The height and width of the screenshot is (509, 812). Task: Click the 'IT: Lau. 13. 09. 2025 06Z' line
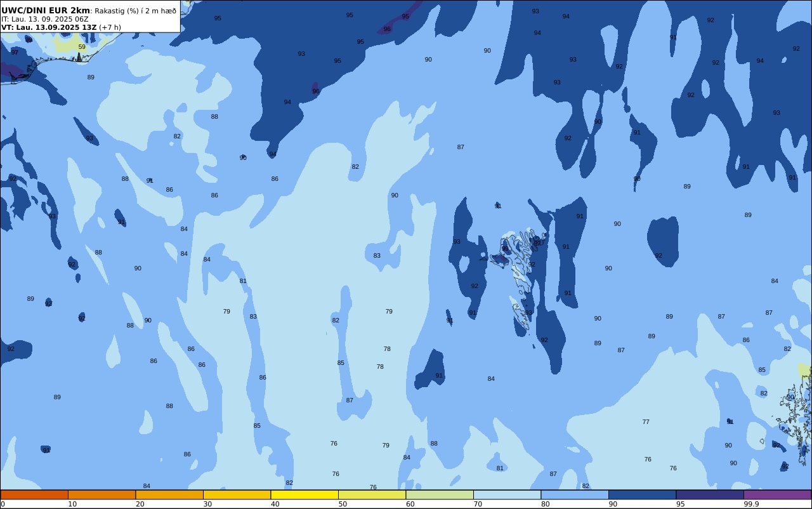[x=45, y=19]
